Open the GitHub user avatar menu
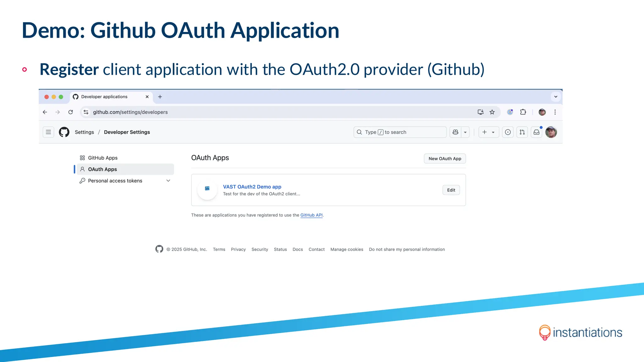 (x=551, y=132)
